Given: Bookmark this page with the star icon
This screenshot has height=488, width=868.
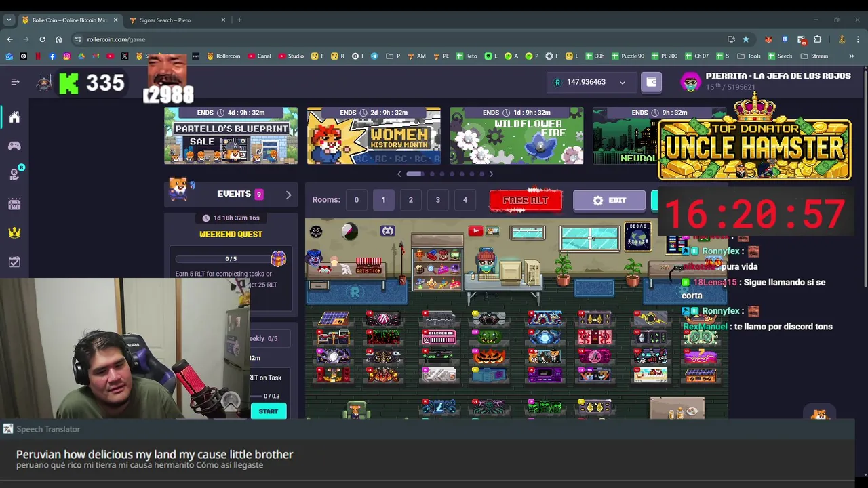Looking at the screenshot, I should 746,39.
